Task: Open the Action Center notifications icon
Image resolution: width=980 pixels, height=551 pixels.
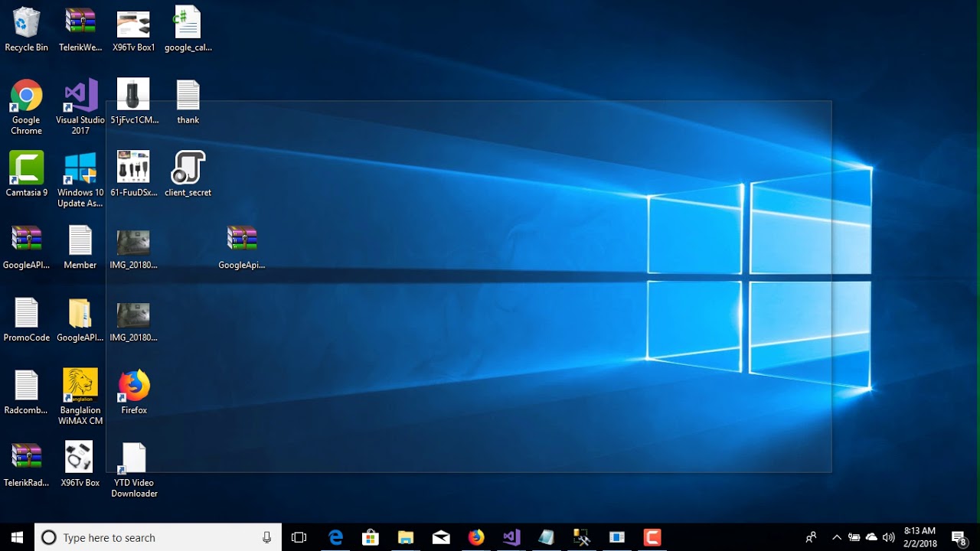Action: click(959, 537)
